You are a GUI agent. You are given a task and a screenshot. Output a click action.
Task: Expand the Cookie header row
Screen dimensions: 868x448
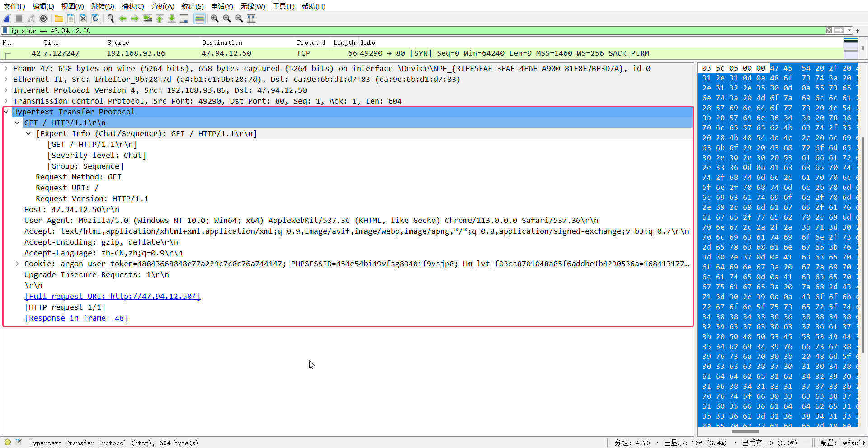pyautogui.click(x=17, y=264)
